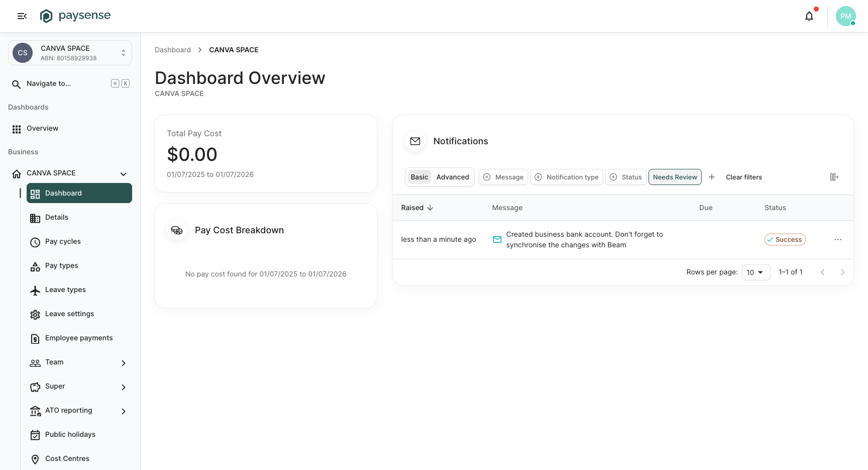Viewport: 868px width, 470px height.
Task: Click the Cost Centres pin icon
Action: point(35,459)
